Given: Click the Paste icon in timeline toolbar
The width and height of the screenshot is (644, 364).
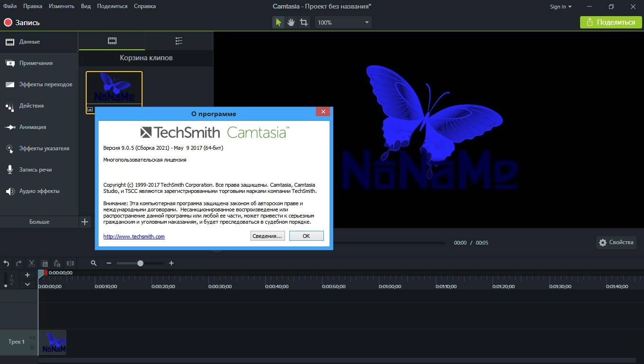Looking at the screenshot, I should point(57,263).
